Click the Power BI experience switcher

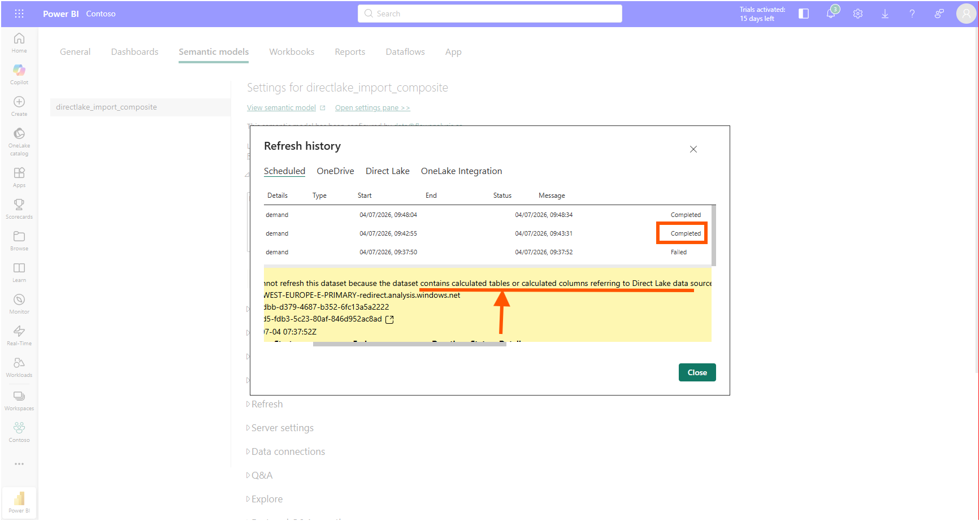(19, 502)
